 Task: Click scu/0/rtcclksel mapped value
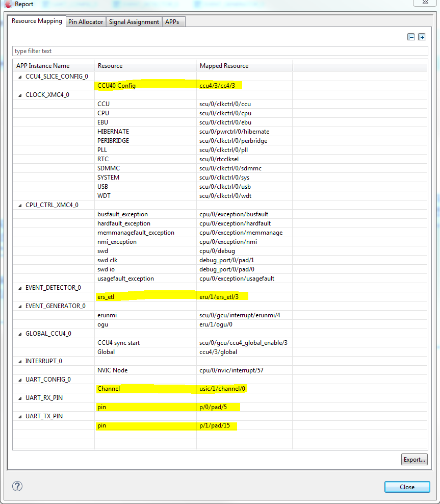coord(219,159)
